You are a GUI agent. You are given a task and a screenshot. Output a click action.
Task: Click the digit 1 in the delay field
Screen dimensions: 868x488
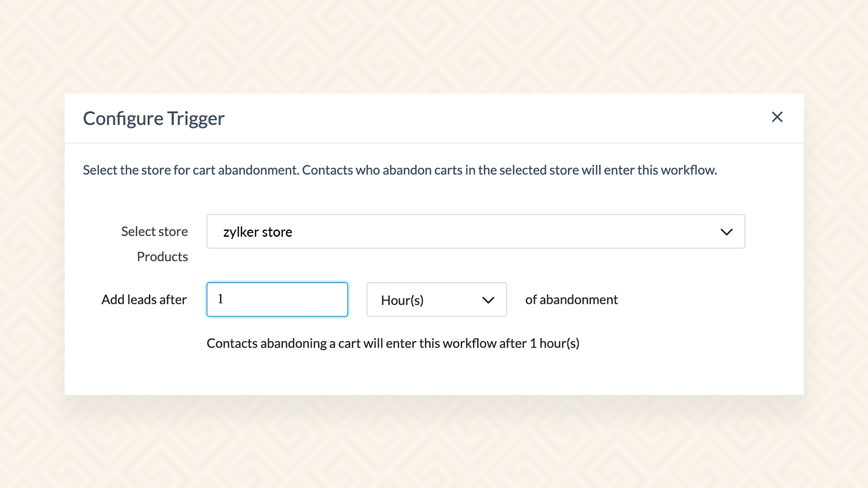coord(221,299)
